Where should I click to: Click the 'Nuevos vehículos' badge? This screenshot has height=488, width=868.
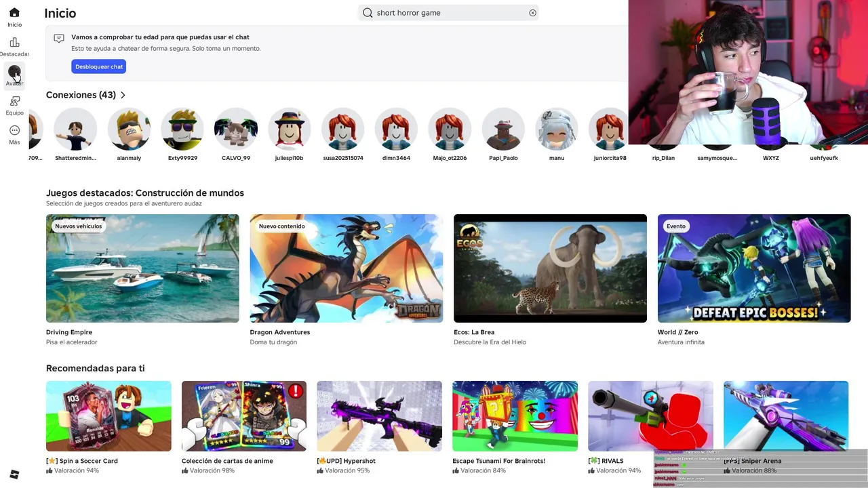(x=78, y=226)
